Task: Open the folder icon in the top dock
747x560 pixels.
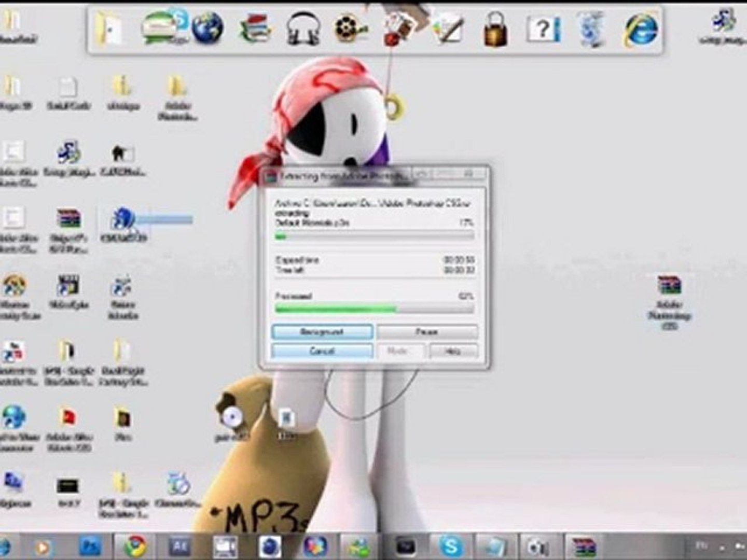Action: point(108,27)
